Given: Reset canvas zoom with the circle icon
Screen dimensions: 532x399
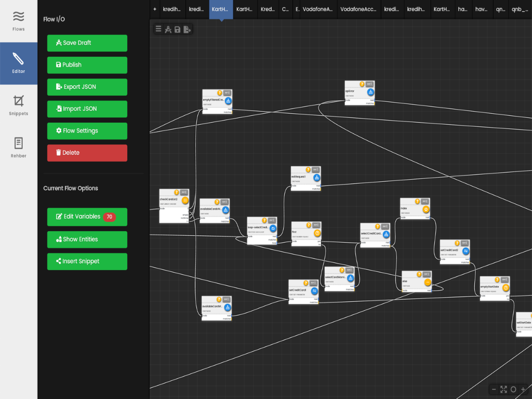Looking at the screenshot, I should point(513,389).
